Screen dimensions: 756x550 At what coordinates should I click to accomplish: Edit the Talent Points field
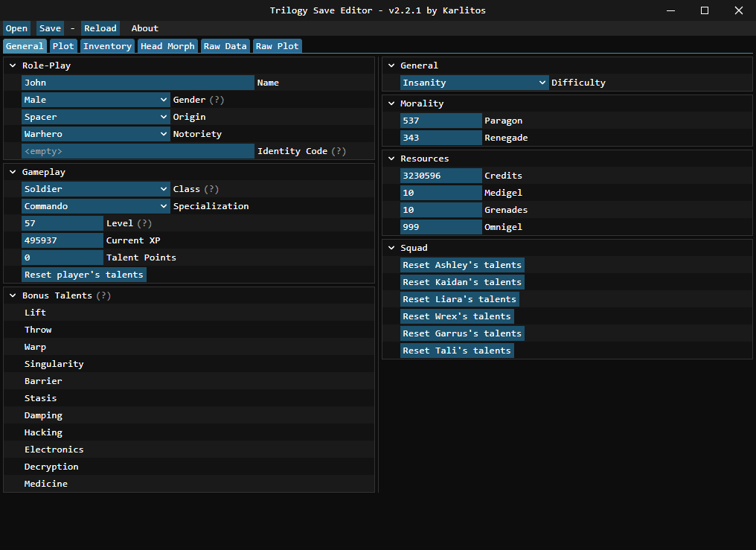[x=63, y=258]
